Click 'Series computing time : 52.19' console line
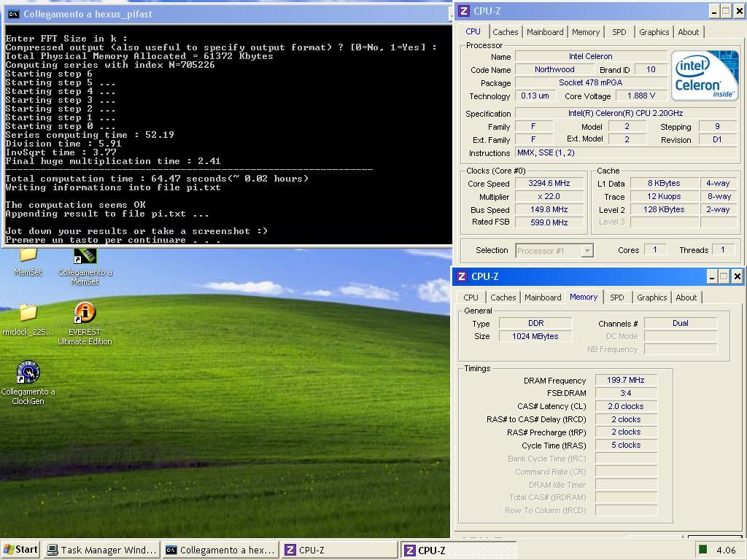Image resolution: width=747 pixels, height=560 pixels. pyautogui.click(x=90, y=135)
